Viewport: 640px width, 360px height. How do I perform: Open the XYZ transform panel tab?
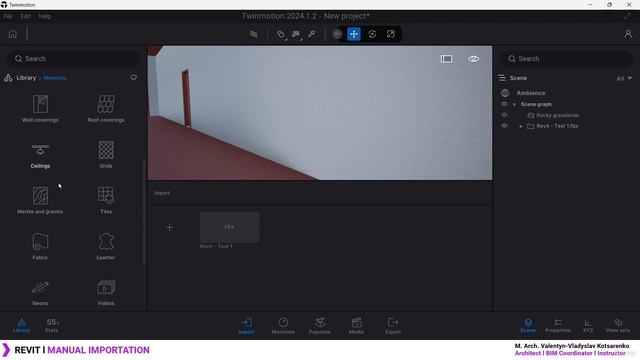pyautogui.click(x=588, y=325)
